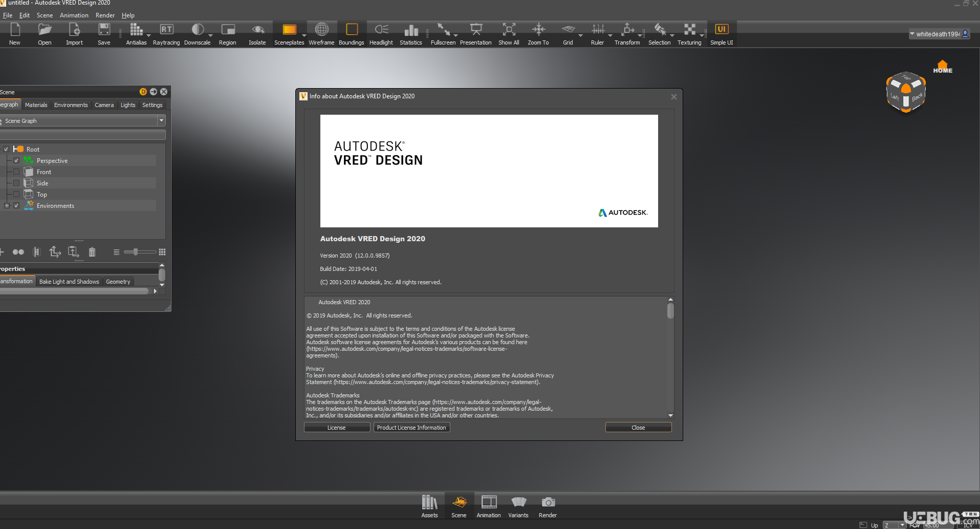Enter Fullscreen mode
This screenshot has height=529, width=980.
click(x=443, y=34)
